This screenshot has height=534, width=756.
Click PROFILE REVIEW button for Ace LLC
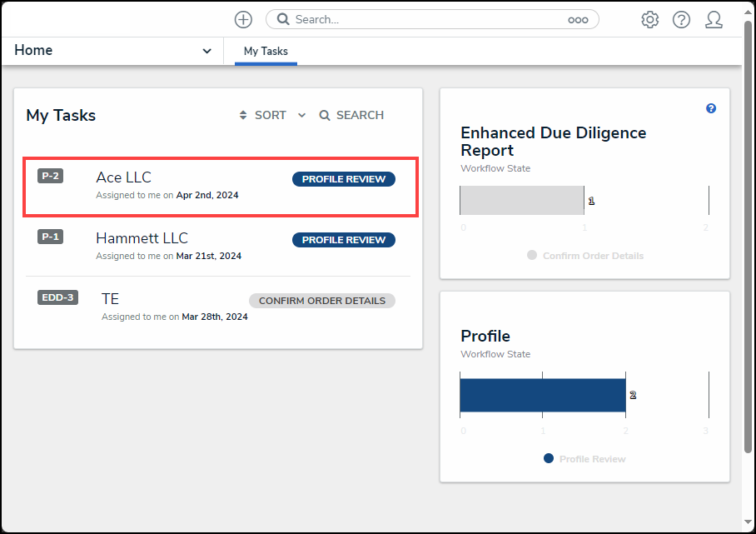tap(343, 178)
